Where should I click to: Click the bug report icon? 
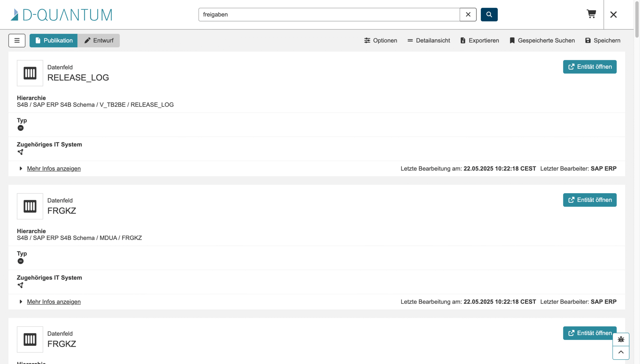coord(621,340)
